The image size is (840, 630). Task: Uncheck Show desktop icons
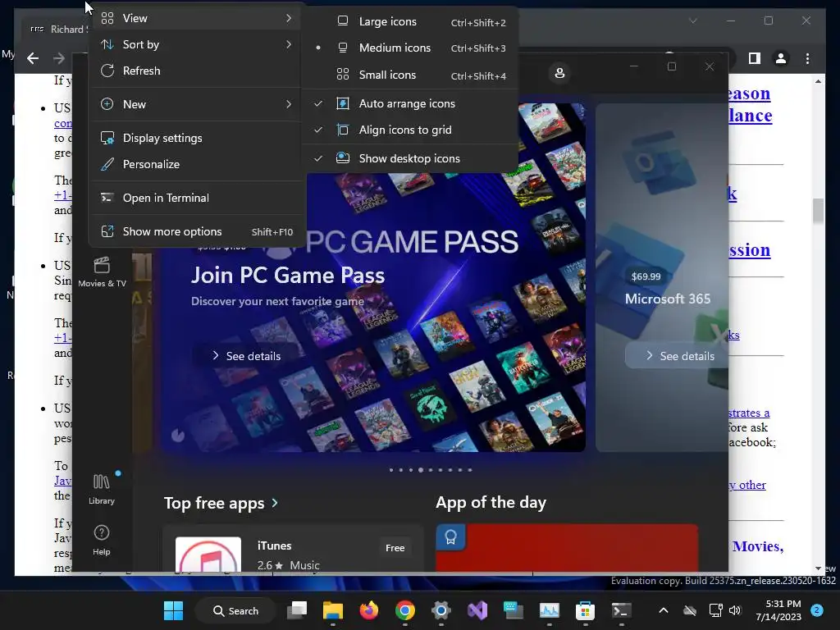[x=410, y=158]
